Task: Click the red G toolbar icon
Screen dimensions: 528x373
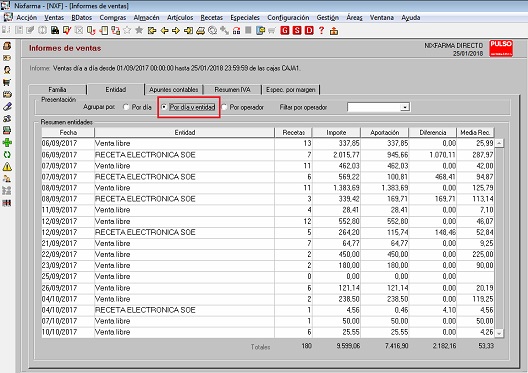Action: (x=285, y=31)
